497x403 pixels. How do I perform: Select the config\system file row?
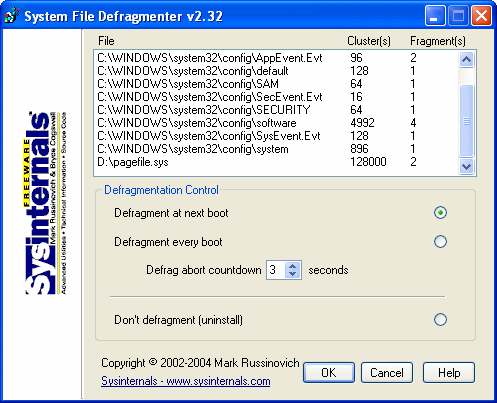(276, 149)
